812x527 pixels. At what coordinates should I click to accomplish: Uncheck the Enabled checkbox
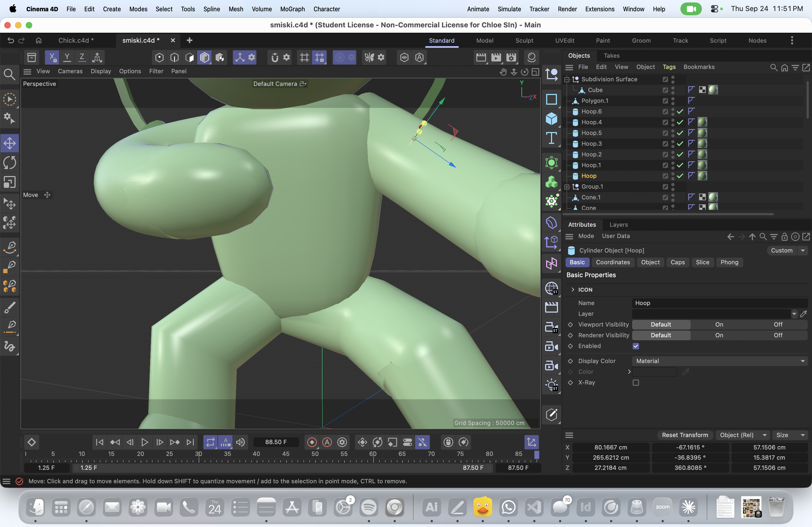tap(636, 346)
